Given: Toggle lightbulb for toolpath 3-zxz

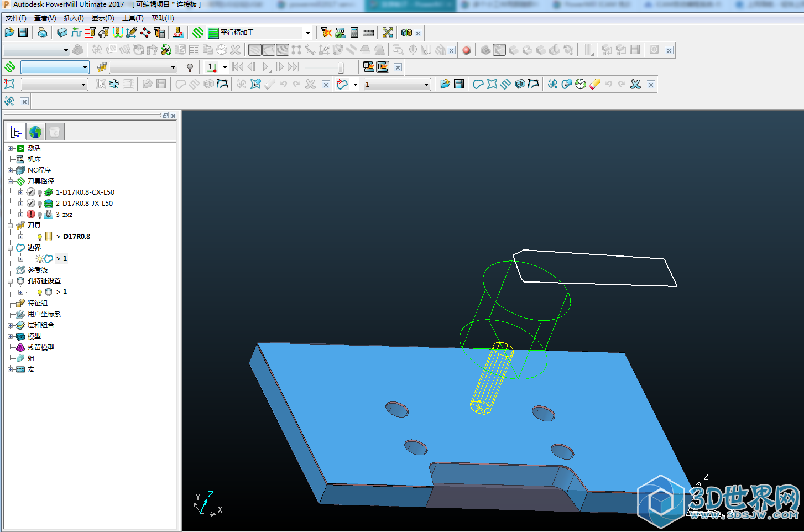Looking at the screenshot, I should point(40,215).
